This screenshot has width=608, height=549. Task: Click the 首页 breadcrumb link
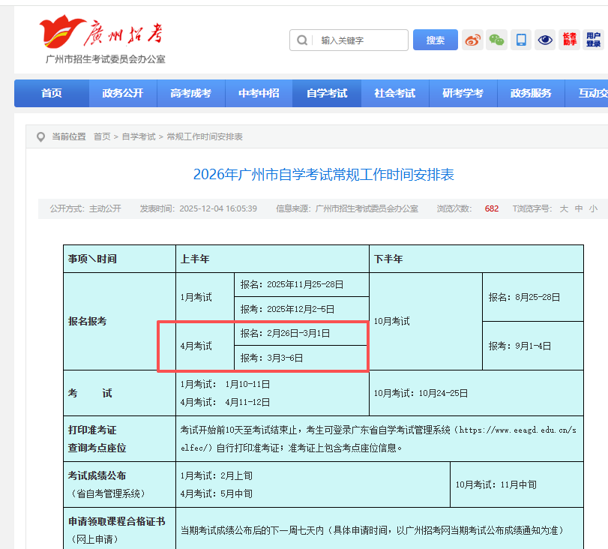102,136
